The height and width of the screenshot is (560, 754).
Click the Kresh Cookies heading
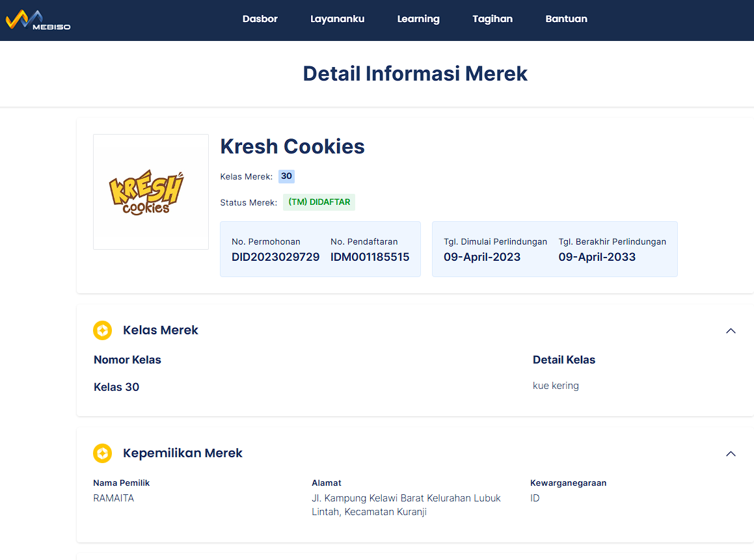[x=292, y=146]
